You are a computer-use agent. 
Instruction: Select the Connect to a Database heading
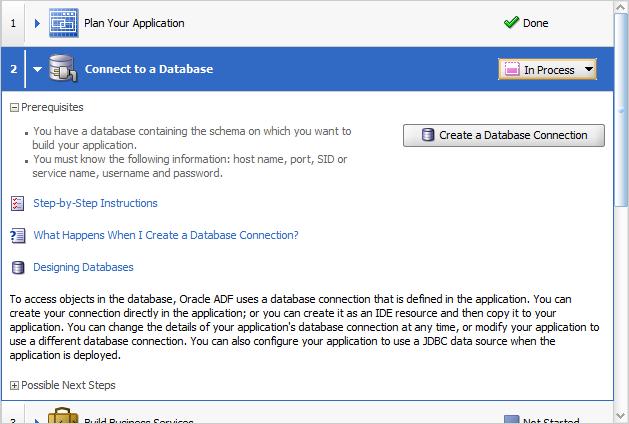pyautogui.click(x=149, y=69)
